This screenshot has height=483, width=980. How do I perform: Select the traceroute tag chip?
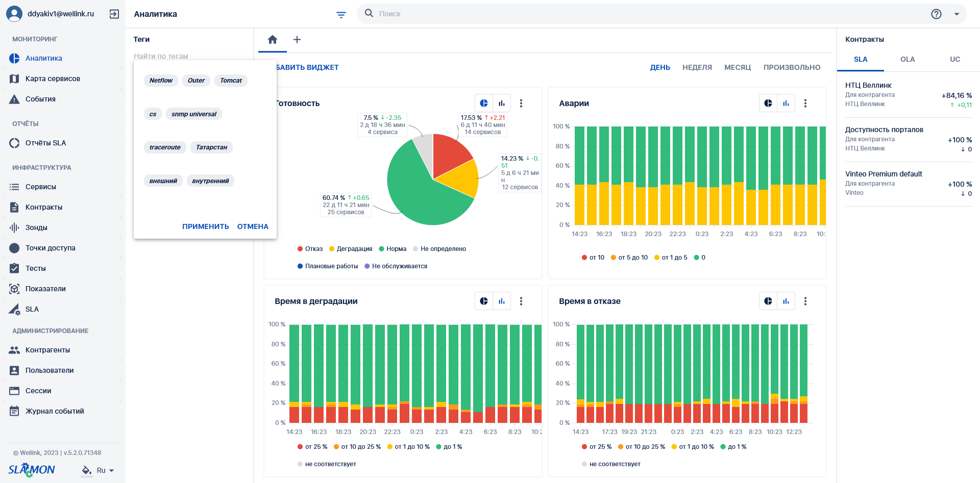point(165,147)
